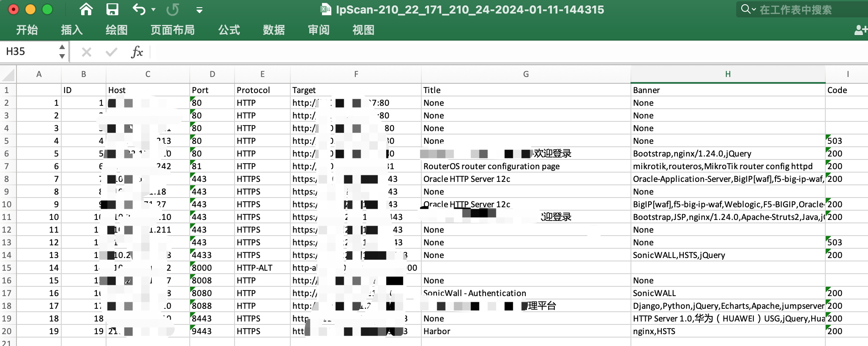Select row 10 header
The height and width of the screenshot is (346, 868).
point(7,204)
